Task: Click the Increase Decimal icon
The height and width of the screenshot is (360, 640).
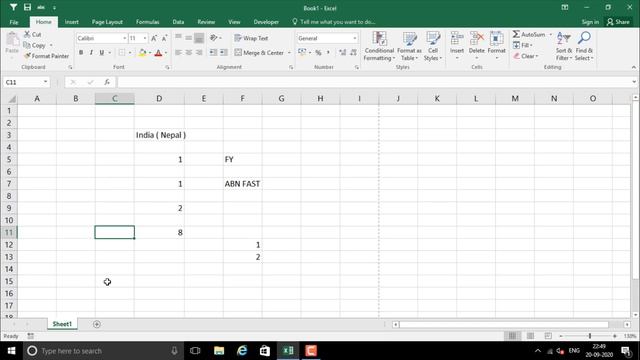Action: coord(342,53)
